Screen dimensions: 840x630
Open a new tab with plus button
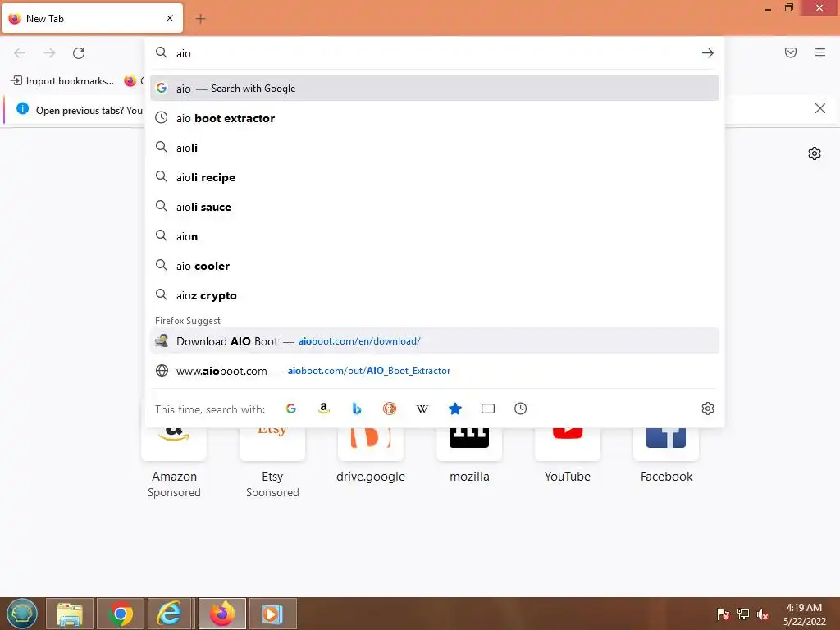coord(200,19)
